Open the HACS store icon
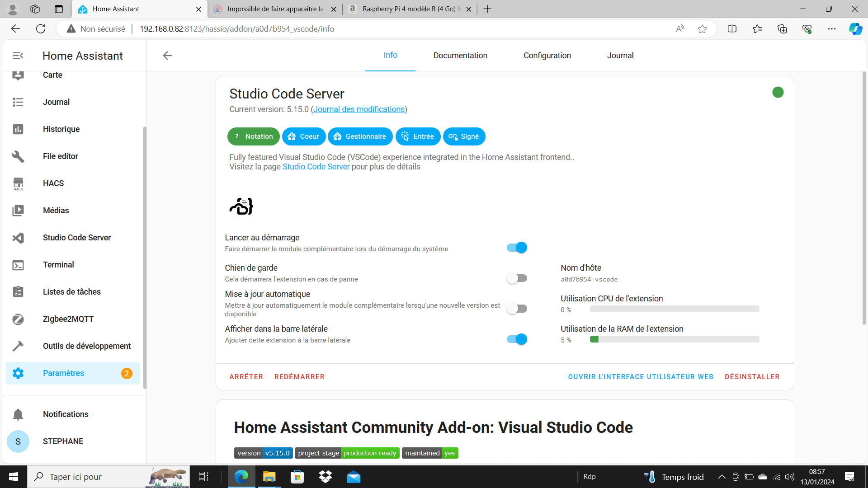The height and width of the screenshot is (488, 868). click(18, 183)
